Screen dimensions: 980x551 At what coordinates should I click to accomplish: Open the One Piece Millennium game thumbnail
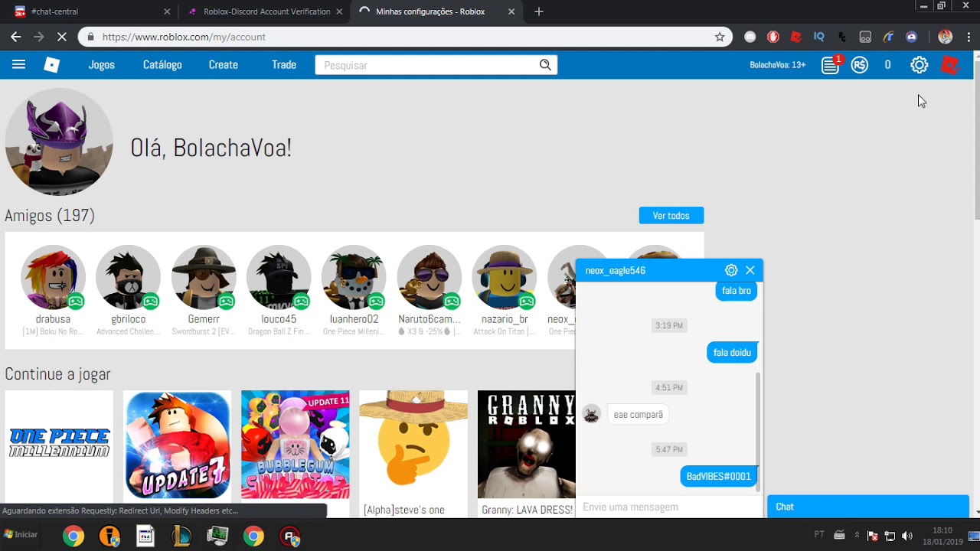pos(59,445)
